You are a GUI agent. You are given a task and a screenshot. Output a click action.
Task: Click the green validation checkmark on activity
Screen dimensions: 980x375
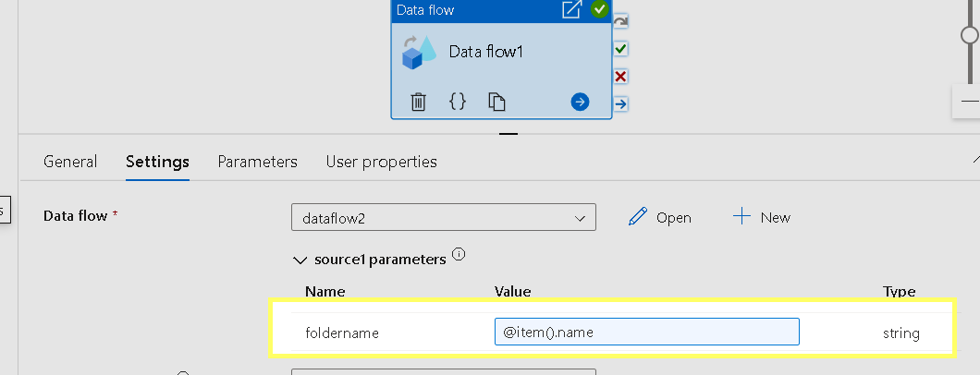[x=600, y=10]
